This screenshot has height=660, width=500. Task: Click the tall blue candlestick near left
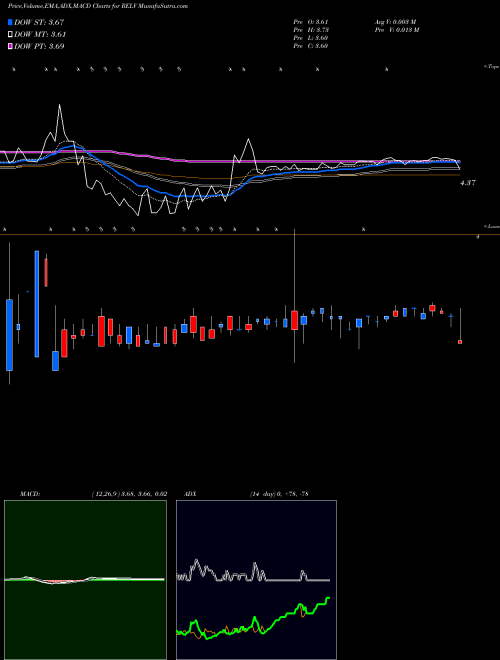(x=37, y=304)
